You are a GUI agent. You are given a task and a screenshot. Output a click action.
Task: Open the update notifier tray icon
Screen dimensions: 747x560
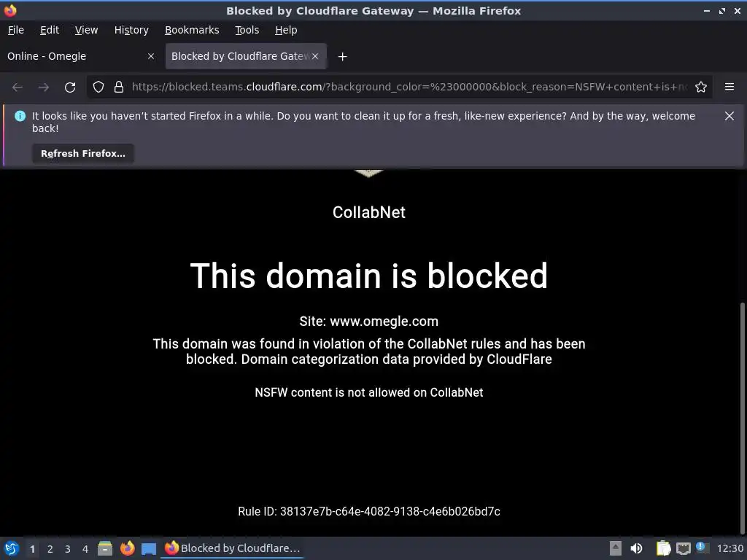702,548
